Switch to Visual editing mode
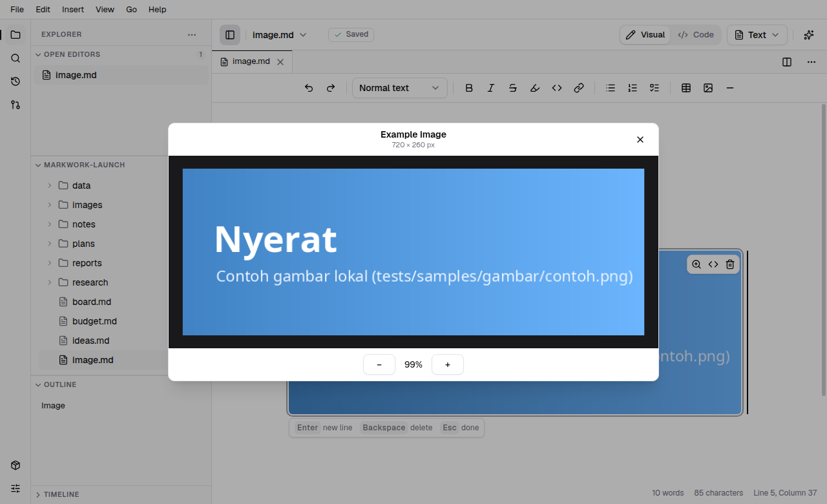Image resolution: width=827 pixels, height=504 pixels. (645, 35)
